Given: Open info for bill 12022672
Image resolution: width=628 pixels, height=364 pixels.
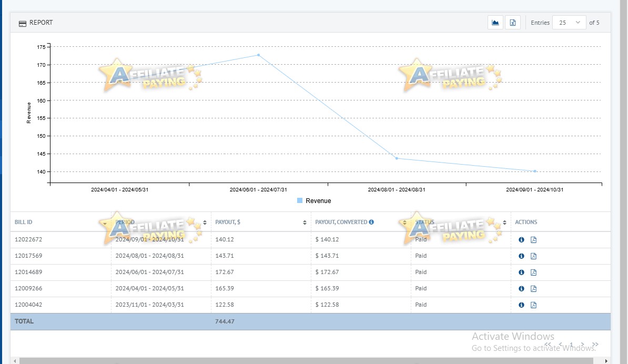Looking at the screenshot, I should [521, 239].
